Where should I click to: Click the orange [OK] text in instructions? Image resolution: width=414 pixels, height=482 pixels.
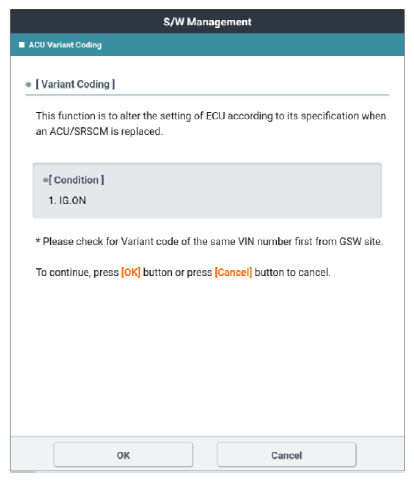(131, 272)
